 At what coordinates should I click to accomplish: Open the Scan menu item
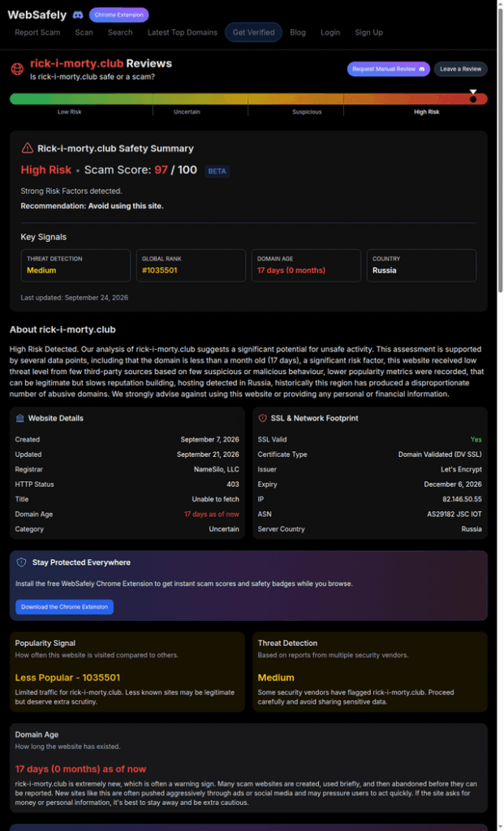pos(84,32)
